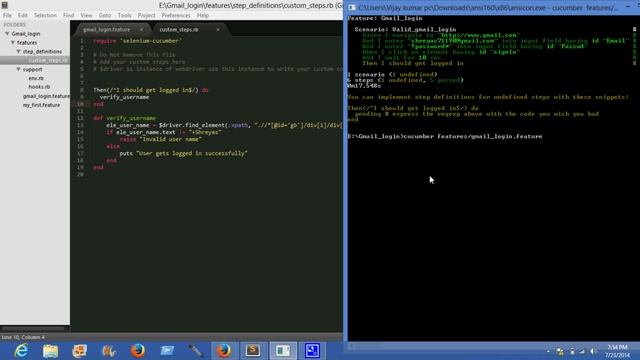Viewport: 640px width, 360px height.
Task: Open the Help menu
Action: [x=203, y=16]
